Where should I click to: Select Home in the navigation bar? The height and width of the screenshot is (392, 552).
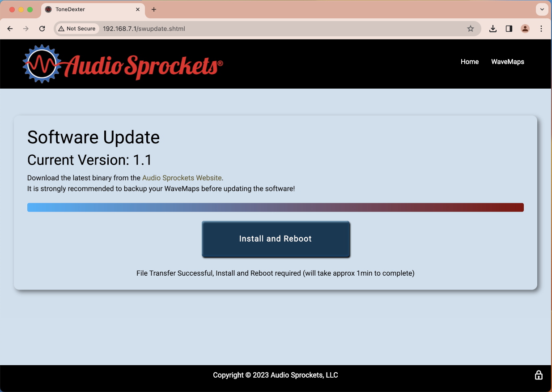[469, 62]
